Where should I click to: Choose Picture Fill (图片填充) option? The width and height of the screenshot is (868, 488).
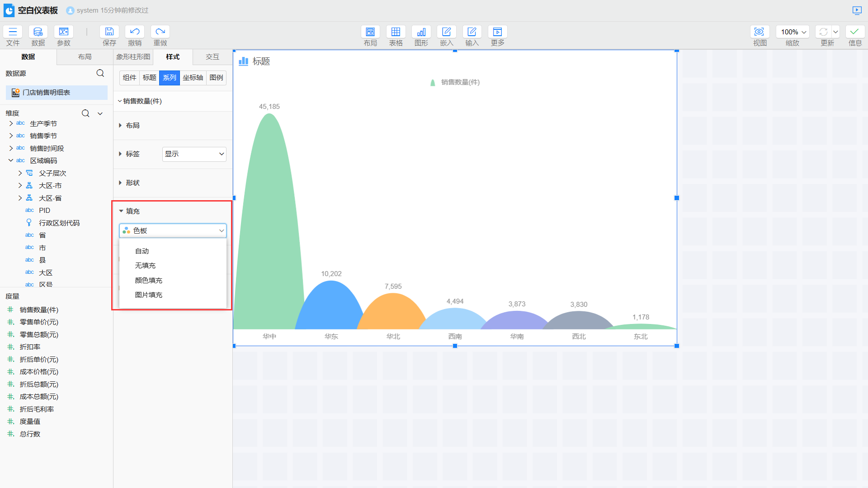pyautogui.click(x=148, y=295)
